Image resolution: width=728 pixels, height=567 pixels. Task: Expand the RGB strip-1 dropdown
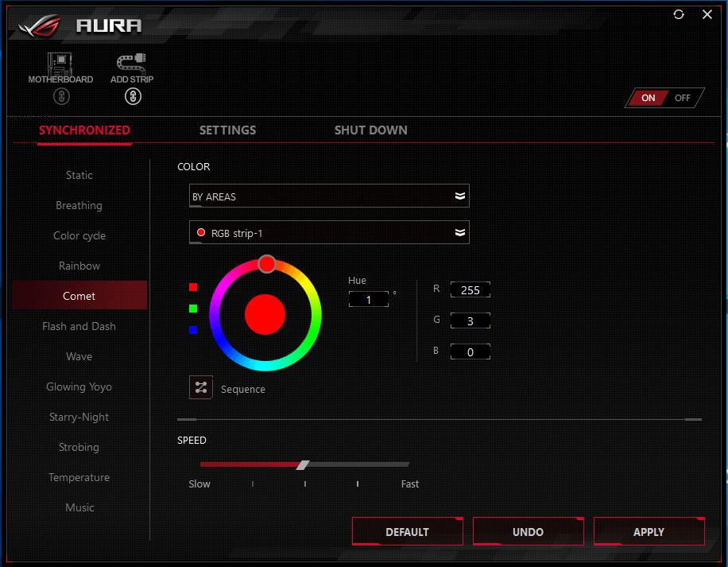coord(329,233)
